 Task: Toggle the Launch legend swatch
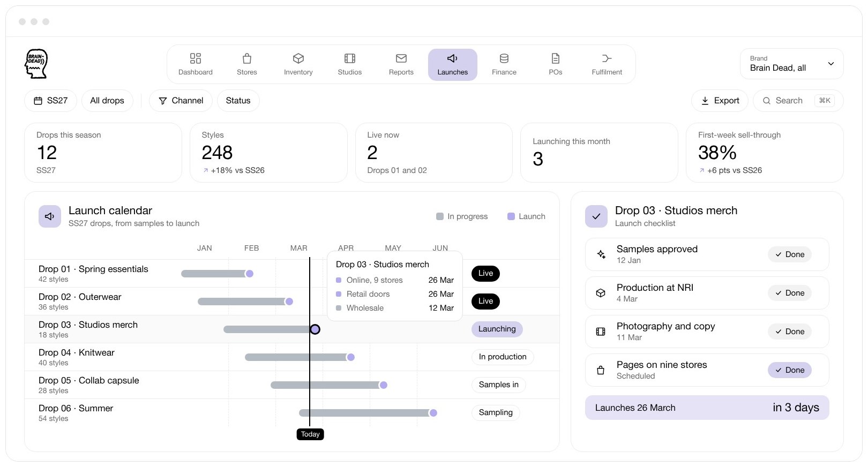pyautogui.click(x=511, y=216)
